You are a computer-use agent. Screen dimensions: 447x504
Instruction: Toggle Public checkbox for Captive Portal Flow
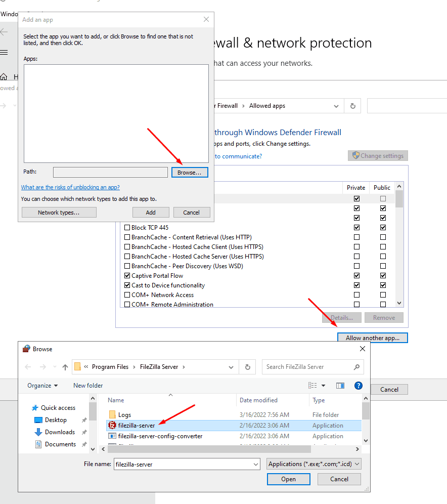(x=383, y=276)
